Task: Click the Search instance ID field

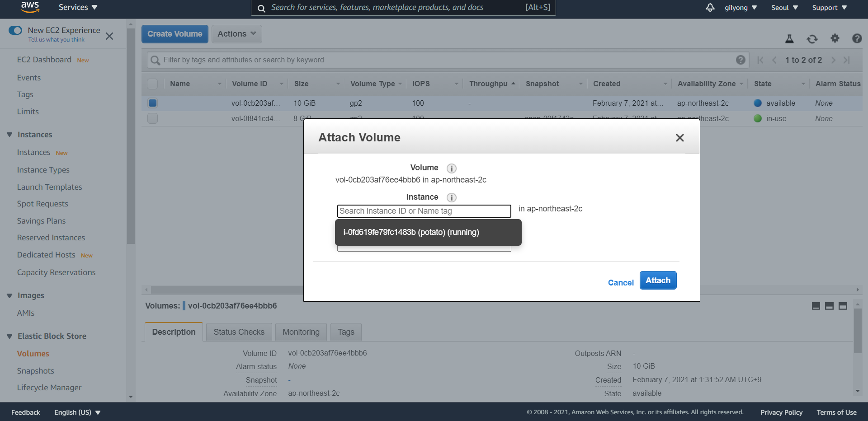Action: click(x=424, y=211)
